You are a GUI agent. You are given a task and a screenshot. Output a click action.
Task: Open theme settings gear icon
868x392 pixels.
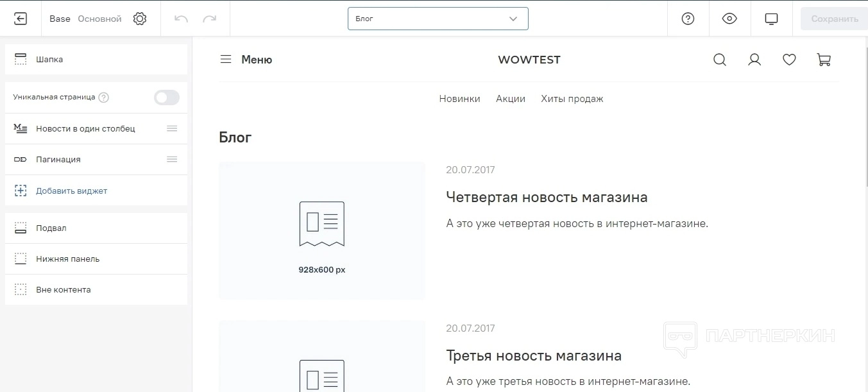[140, 19]
